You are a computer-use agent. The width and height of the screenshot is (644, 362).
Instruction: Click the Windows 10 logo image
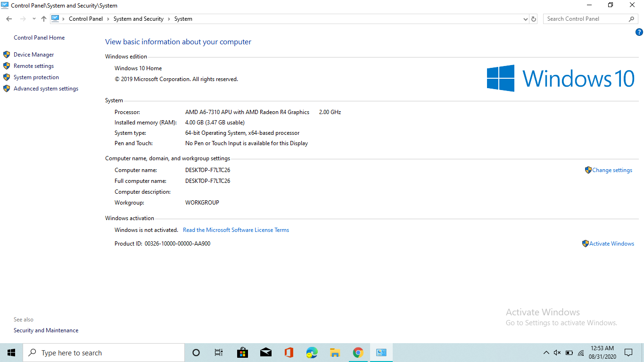561,78
